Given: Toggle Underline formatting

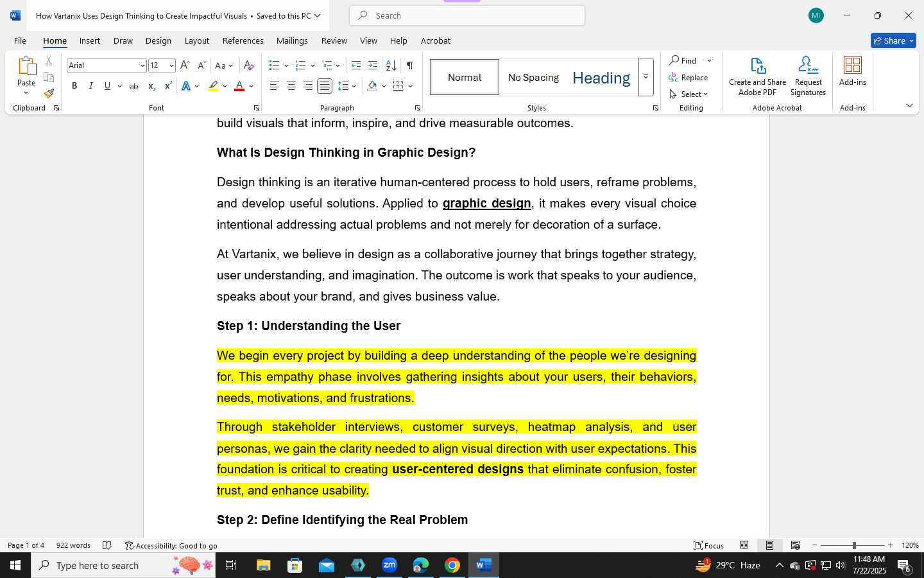Looking at the screenshot, I should coord(107,86).
